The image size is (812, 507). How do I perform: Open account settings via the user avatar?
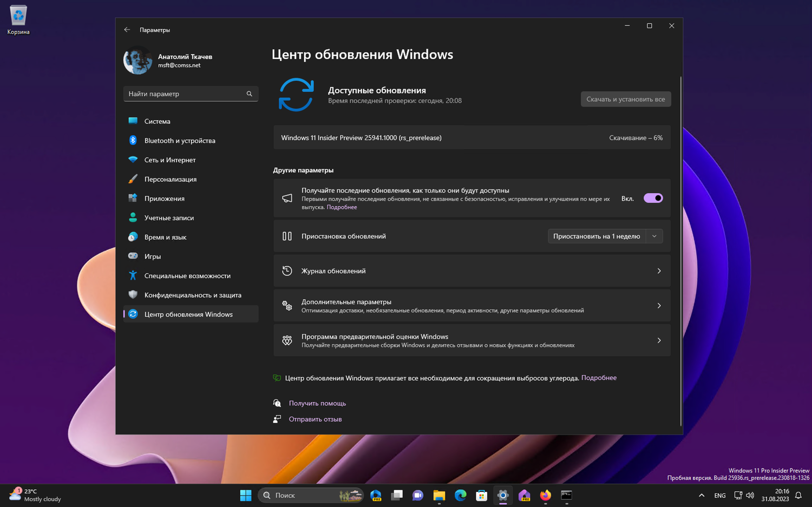pyautogui.click(x=137, y=60)
